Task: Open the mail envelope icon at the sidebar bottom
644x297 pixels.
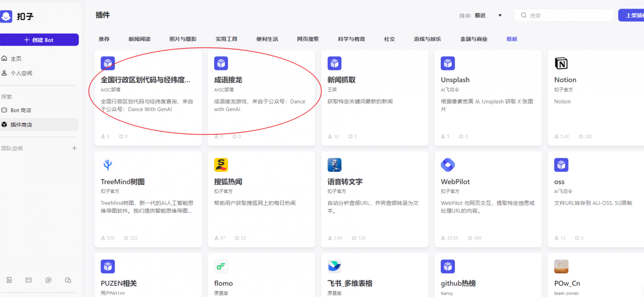Action: (x=29, y=280)
